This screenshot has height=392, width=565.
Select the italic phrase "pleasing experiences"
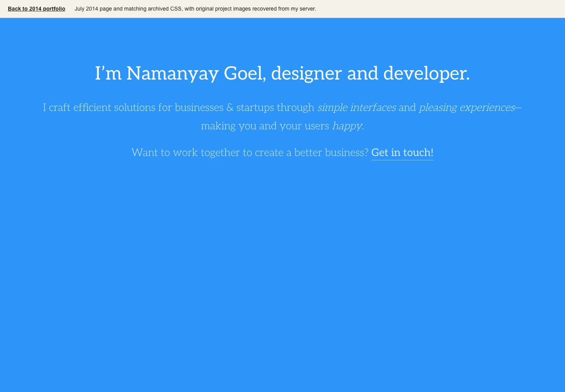pyautogui.click(x=467, y=107)
